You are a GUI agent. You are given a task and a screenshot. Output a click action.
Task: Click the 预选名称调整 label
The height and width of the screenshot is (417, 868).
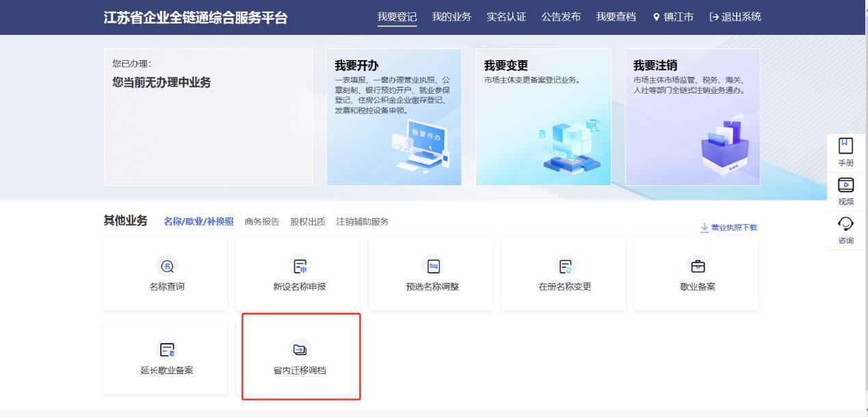click(432, 286)
